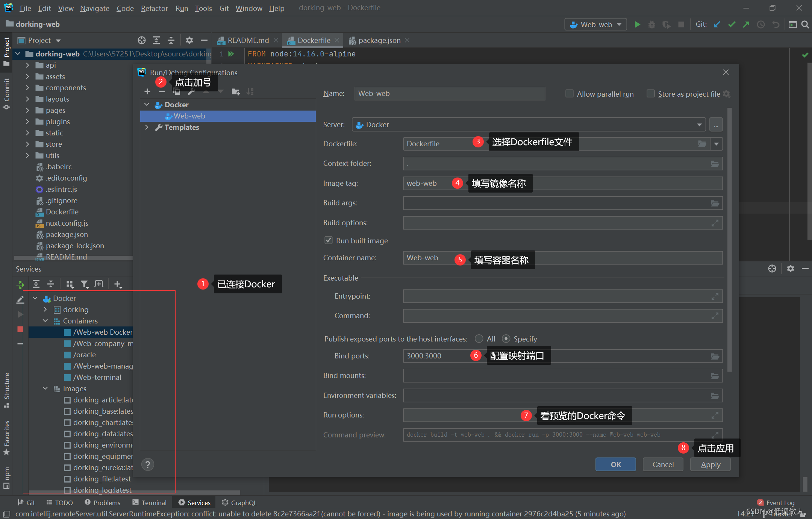Click the Run green play button in toolbar
This screenshot has width=812, height=519.
tap(637, 24)
